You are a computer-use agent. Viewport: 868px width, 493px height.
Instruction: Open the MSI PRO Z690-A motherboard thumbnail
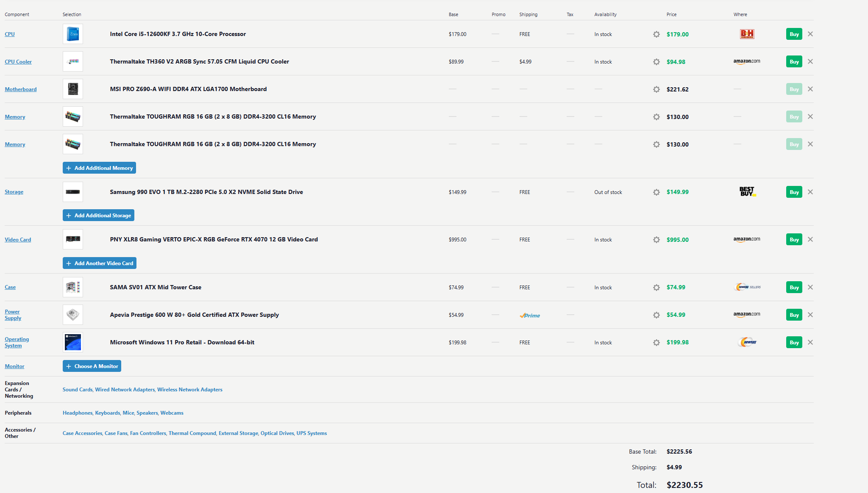click(73, 89)
